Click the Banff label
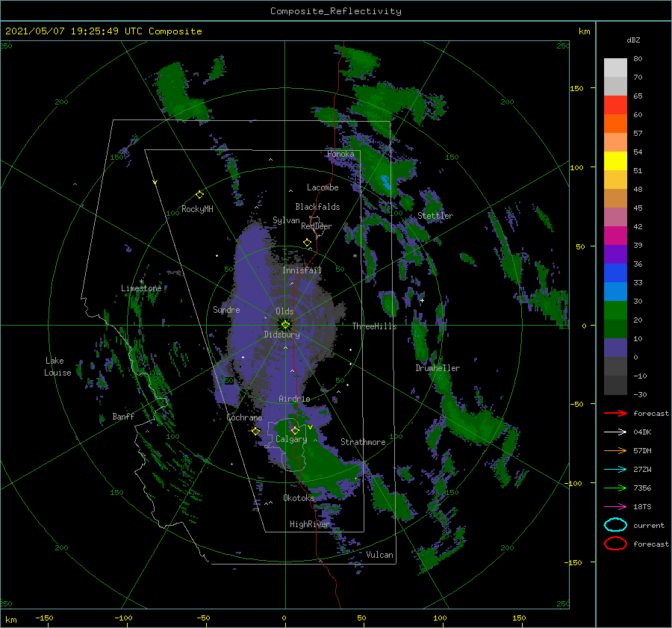Viewport: 672px width, 628px height. 123,416
